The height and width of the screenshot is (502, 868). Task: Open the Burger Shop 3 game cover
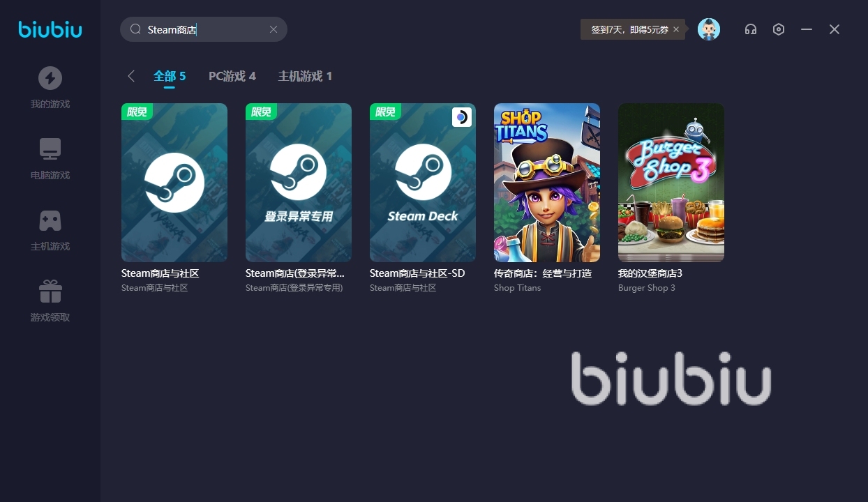pos(671,183)
